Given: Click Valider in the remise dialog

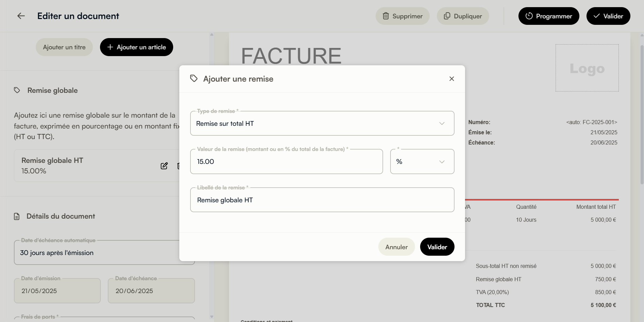Looking at the screenshot, I should tap(437, 247).
